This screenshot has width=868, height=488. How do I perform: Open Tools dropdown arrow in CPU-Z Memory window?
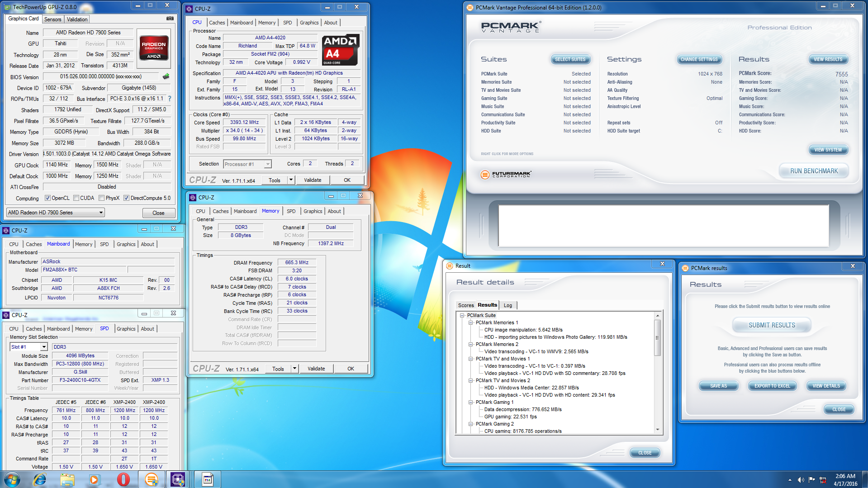294,369
